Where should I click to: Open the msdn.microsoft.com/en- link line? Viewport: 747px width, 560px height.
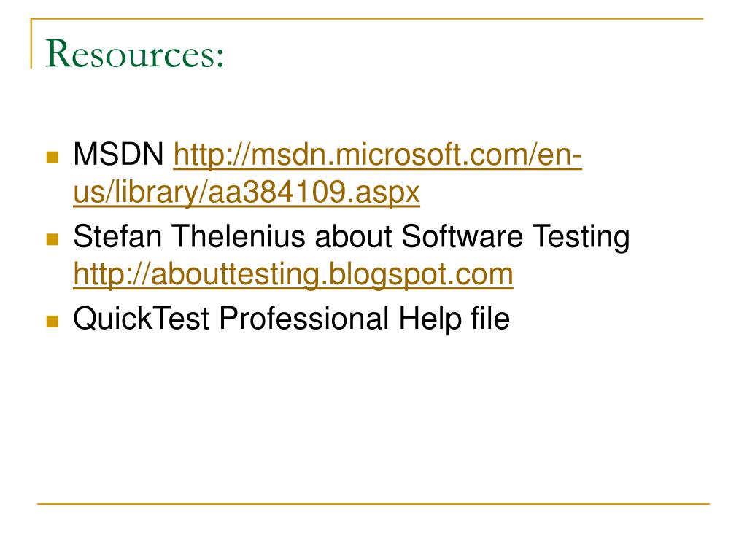click(377, 155)
